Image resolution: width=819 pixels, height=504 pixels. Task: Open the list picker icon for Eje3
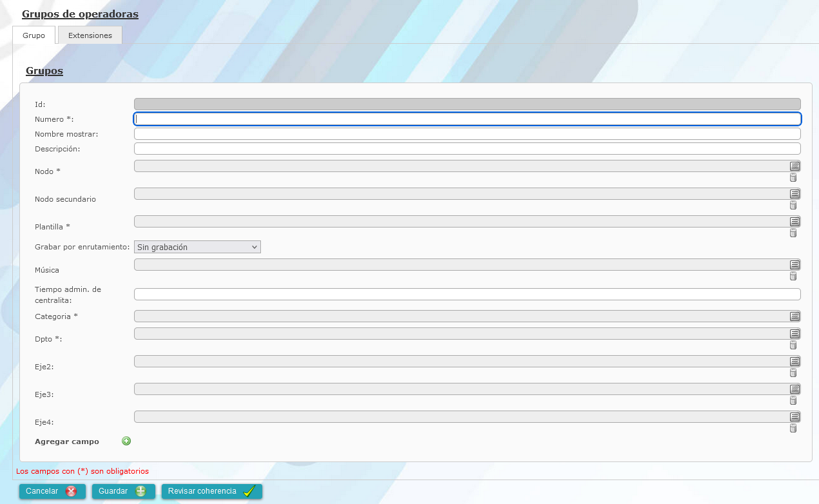click(795, 389)
